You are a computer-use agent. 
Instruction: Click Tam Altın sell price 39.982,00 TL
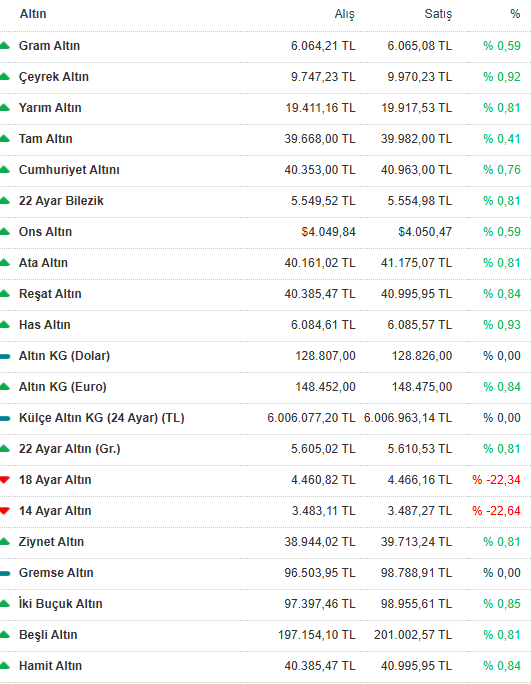point(416,139)
